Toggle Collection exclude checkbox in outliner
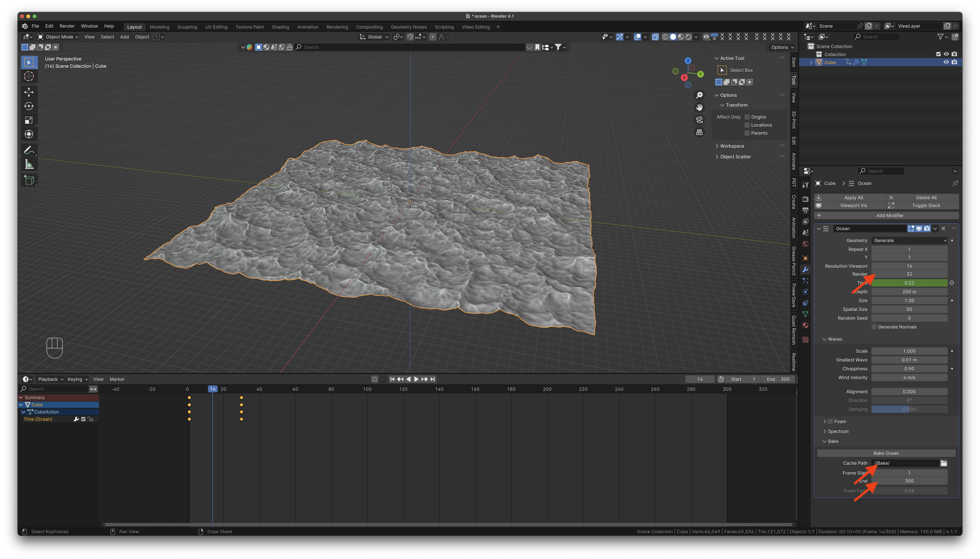 [x=938, y=54]
